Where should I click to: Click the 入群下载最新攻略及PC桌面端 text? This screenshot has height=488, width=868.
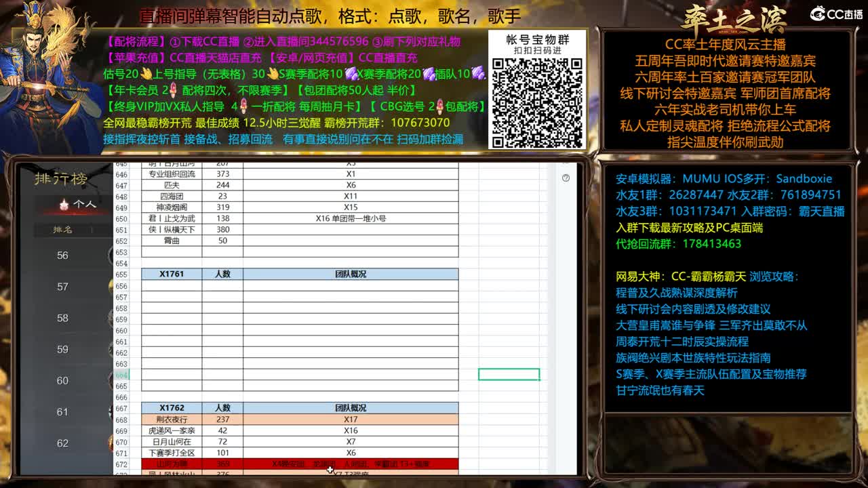pyautogui.click(x=690, y=228)
